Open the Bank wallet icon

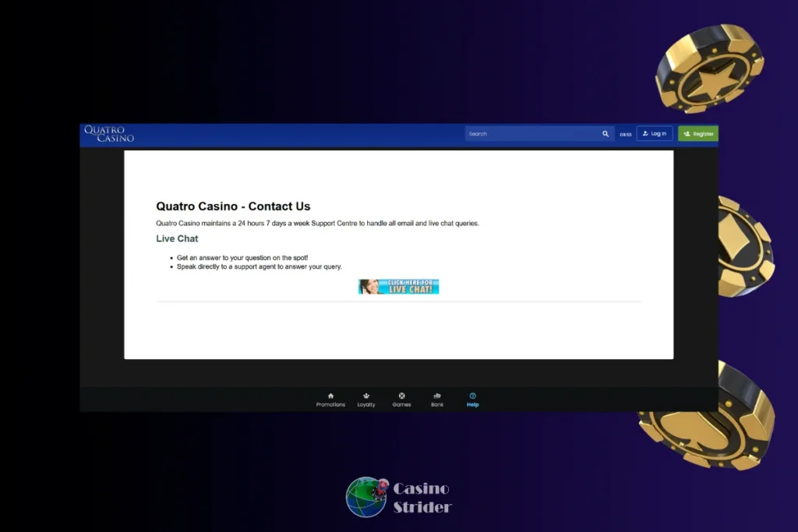(x=437, y=396)
